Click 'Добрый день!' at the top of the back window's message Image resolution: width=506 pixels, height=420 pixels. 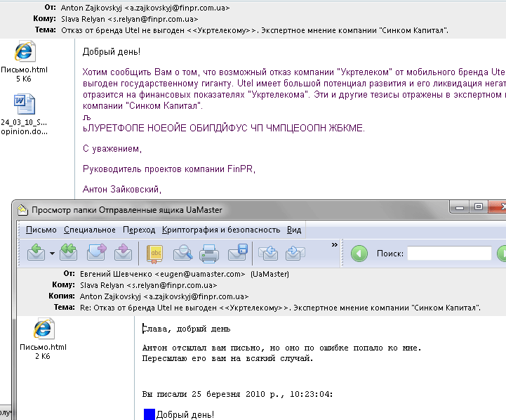(x=112, y=52)
